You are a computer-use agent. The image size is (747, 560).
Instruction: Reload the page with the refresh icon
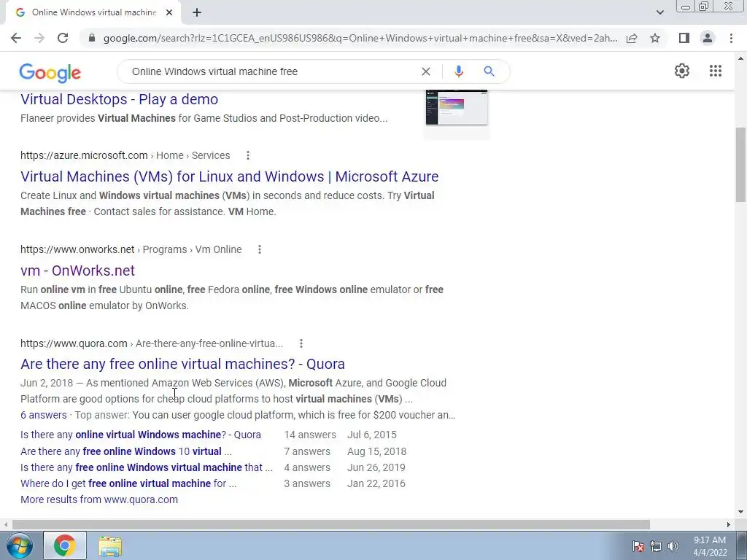(63, 38)
